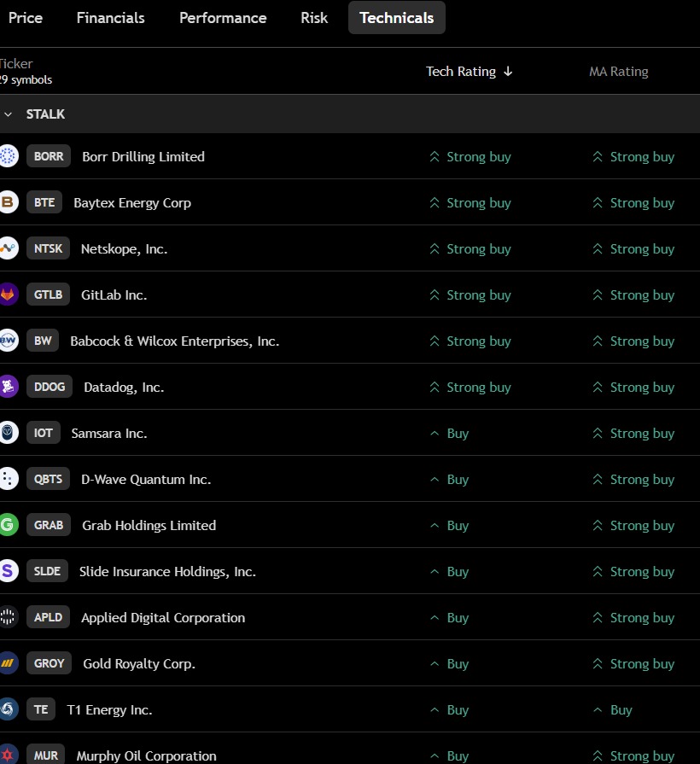This screenshot has width=700, height=764.
Task: Click D-Wave Quantum Inc. name
Action: coord(146,479)
